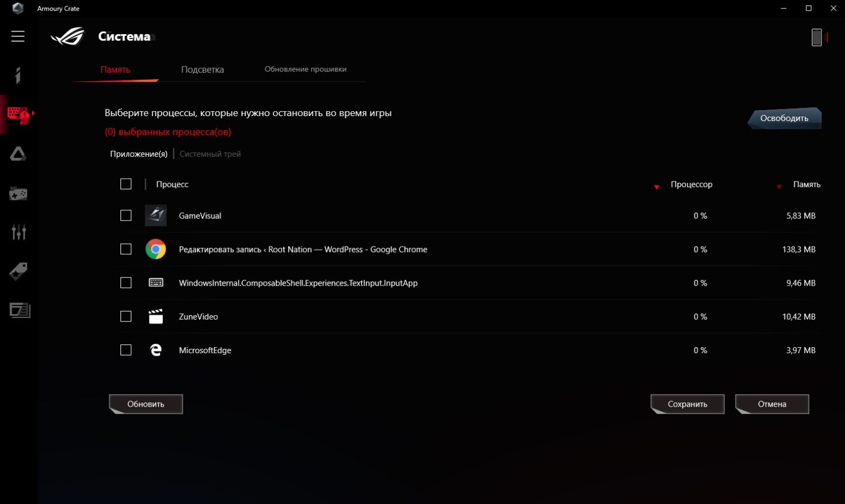845x504 pixels.
Task: Click the Память column header text
Action: click(806, 184)
